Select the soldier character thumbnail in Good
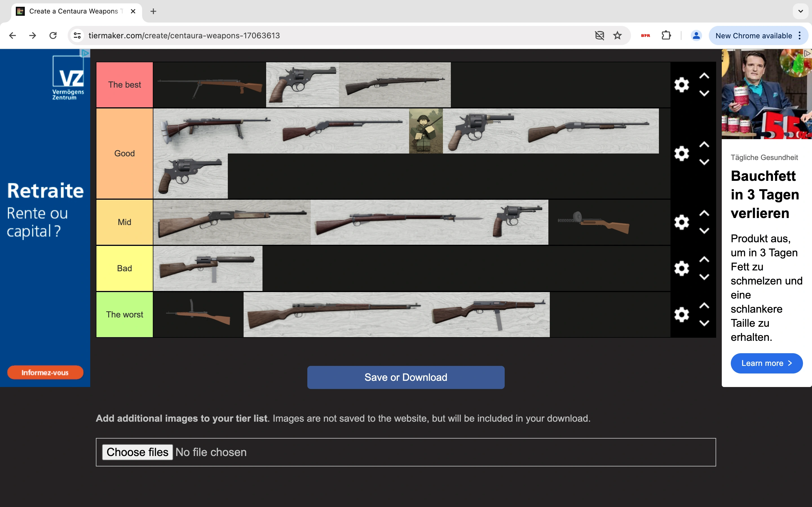Viewport: 812px width, 507px height. point(425,131)
